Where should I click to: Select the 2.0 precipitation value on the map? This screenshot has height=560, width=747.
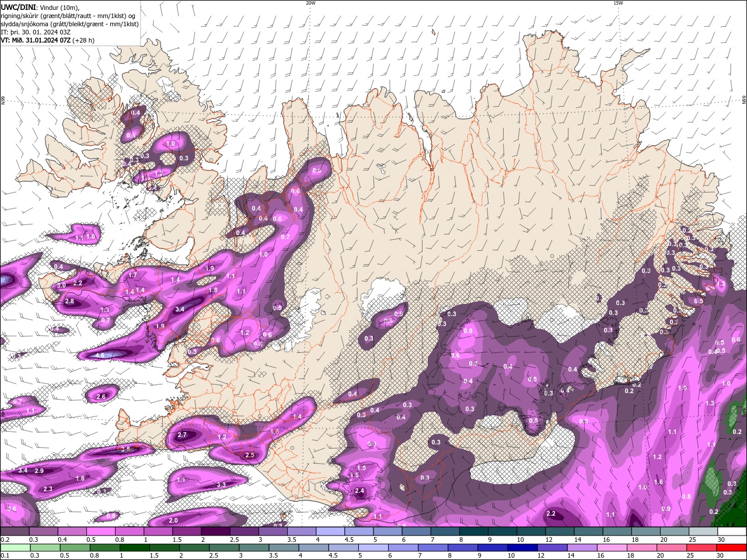pos(173,520)
